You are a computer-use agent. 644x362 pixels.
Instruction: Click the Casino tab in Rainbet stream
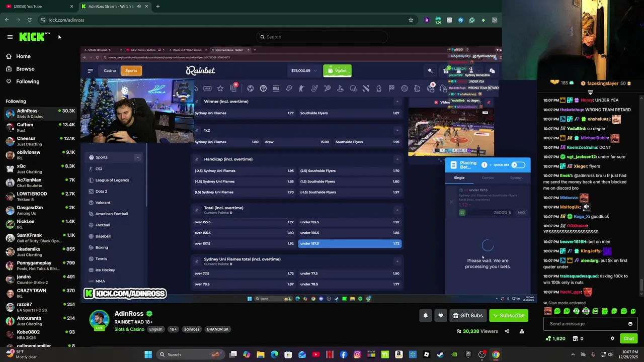[x=110, y=71]
